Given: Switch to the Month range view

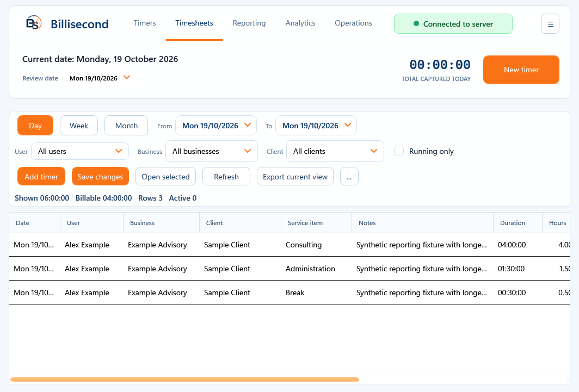Looking at the screenshot, I should tap(126, 126).
